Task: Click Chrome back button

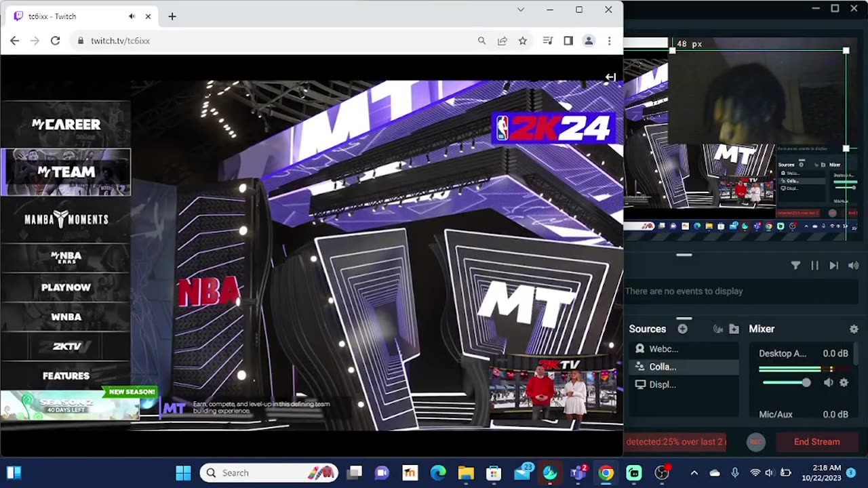Action: coord(14,41)
